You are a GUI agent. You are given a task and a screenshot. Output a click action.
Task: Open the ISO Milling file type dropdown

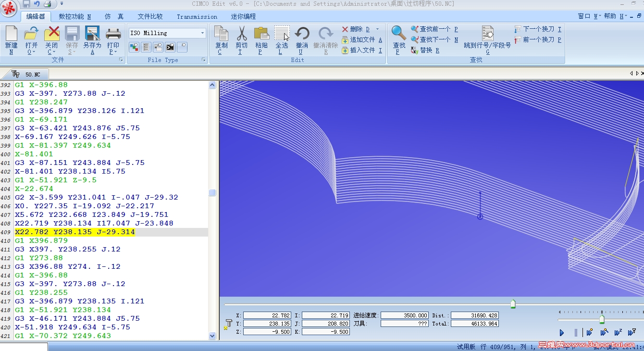coord(202,33)
